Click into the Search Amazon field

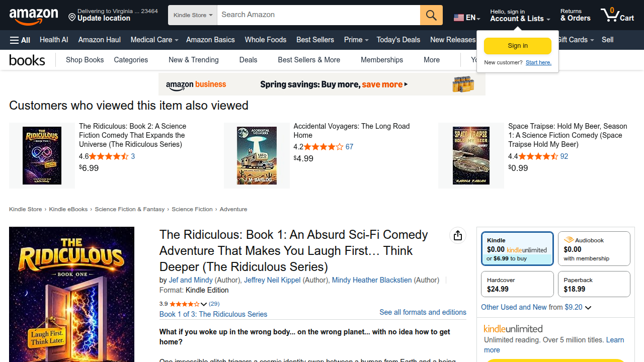[x=318, y=15]
